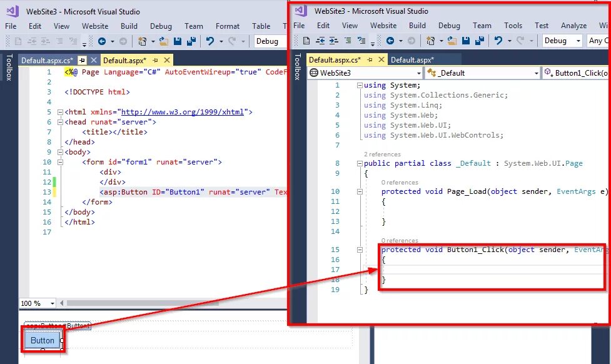Click the '2 references' CodeLens above the class
Viewport: 611px width, 364px height.
pos(382,154)
